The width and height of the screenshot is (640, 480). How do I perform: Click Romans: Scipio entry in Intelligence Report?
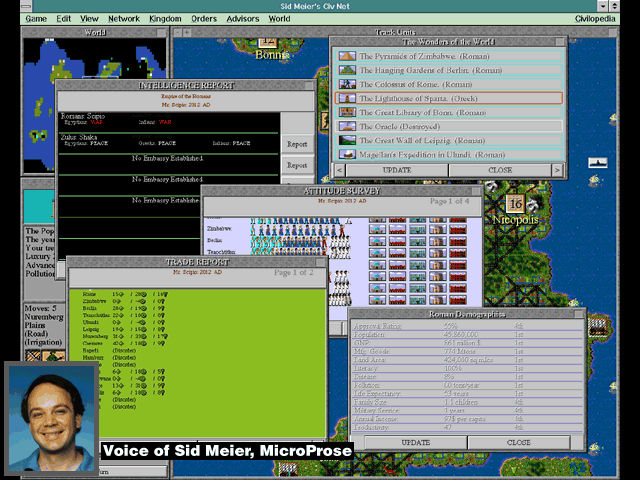(x=83, y=116)
